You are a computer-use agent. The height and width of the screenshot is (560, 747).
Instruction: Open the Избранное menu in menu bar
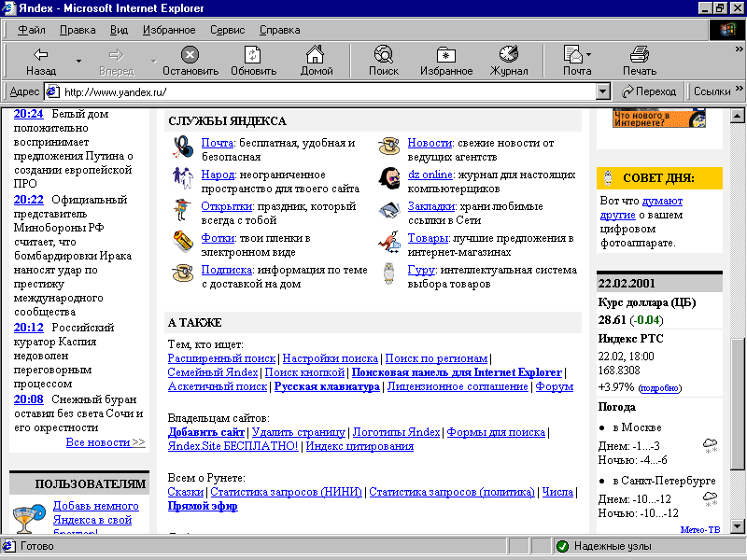[x=169, y=30]
